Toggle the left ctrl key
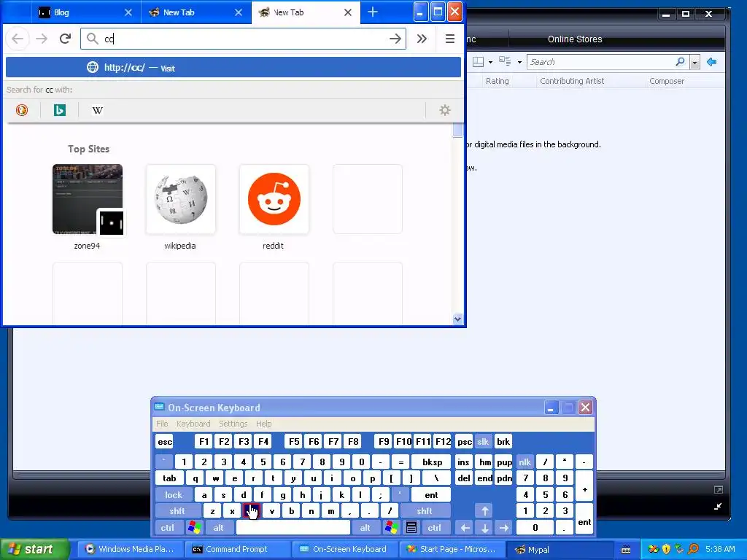The width and height of the screenshot is (747, 560). point(168,528)
